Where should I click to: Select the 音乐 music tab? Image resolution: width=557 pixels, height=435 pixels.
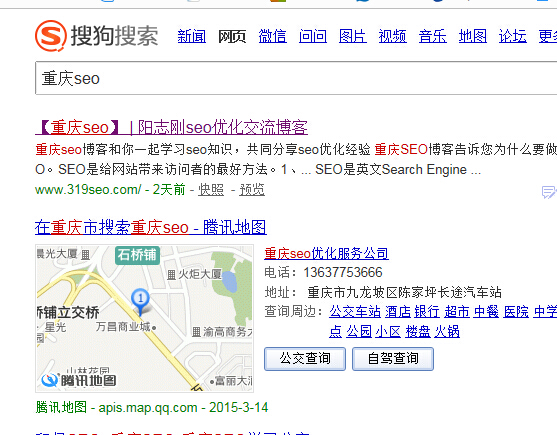coord(433,36)
